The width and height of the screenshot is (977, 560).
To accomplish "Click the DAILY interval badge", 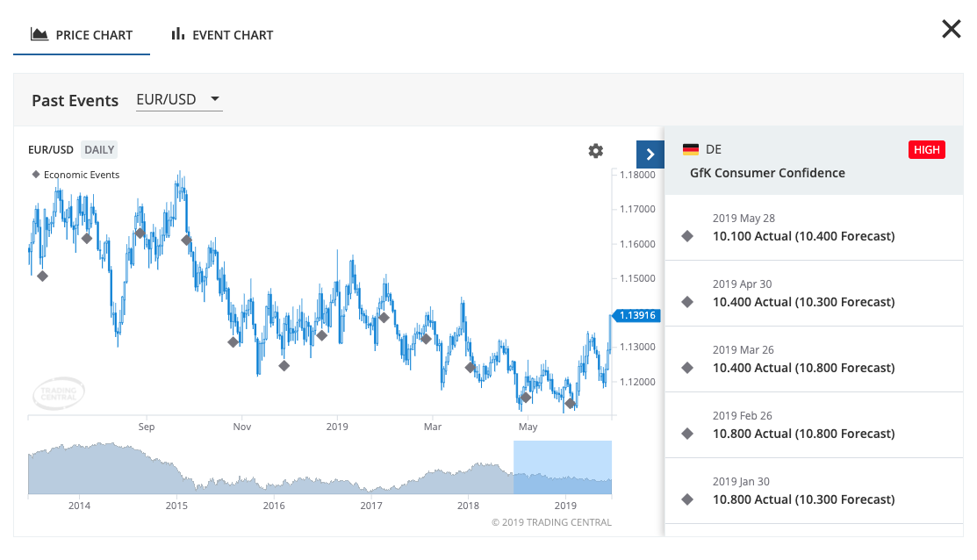I will point(99,149).
